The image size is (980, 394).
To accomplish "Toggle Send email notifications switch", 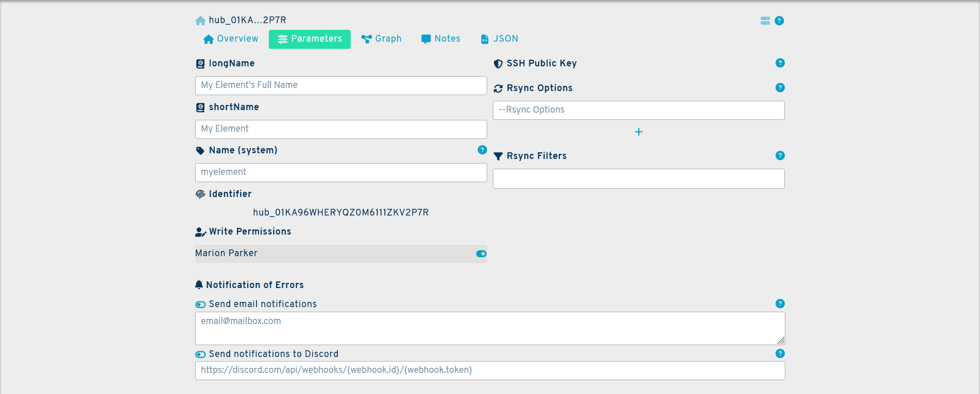I will pyautogui.click(x=200, y=305).
